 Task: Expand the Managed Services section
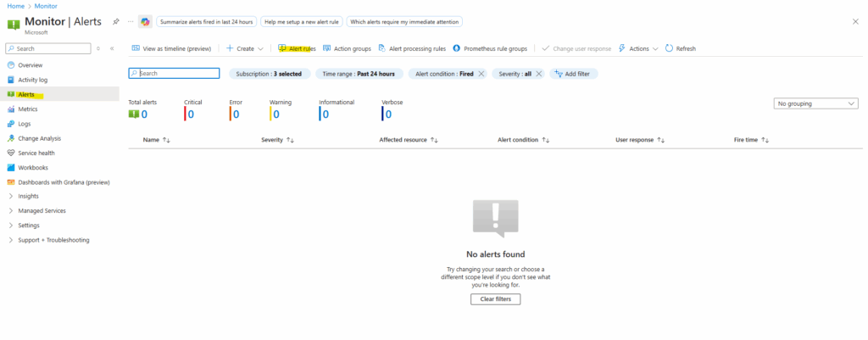[x=11, y=210]
